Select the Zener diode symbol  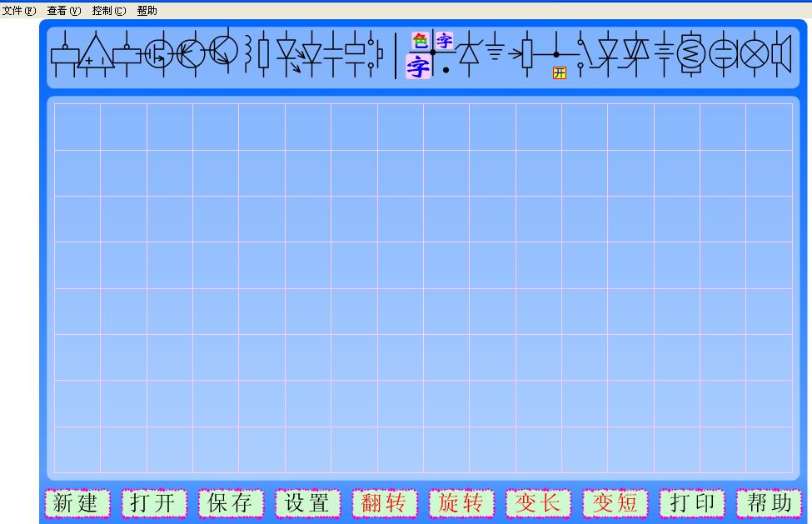pos(471,52)
